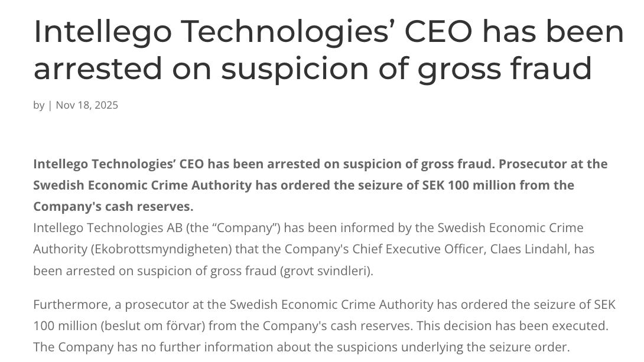Click 'This decision has been executed.' sentence
Image resolution: width=644 pixels, height=362 pixels.
tap(512, 326)
